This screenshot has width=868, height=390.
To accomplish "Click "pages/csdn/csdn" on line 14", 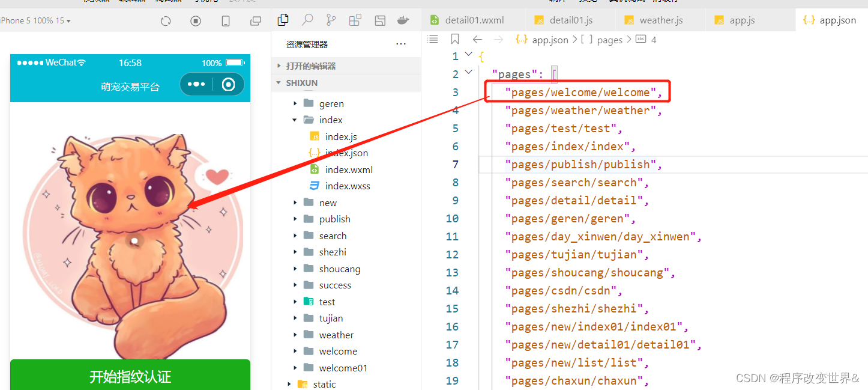I will pos(561,291).
